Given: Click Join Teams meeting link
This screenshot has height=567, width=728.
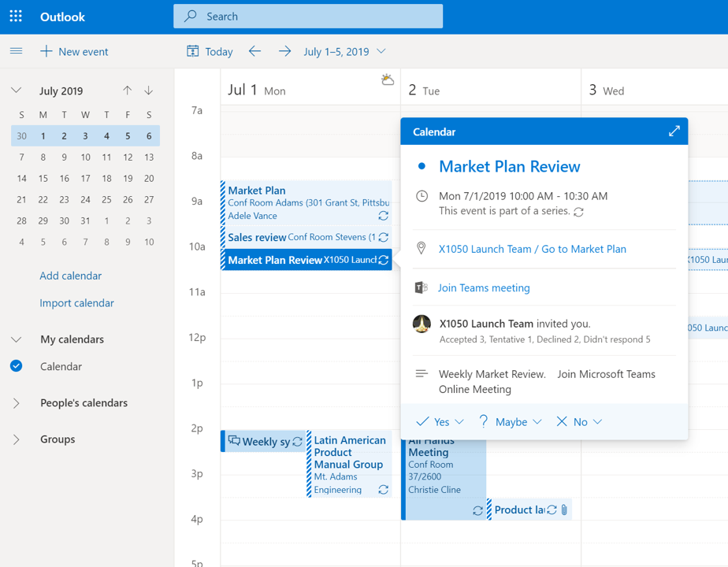Looking at the screenshot, I should pyautogui.click(x=484, y=288).
